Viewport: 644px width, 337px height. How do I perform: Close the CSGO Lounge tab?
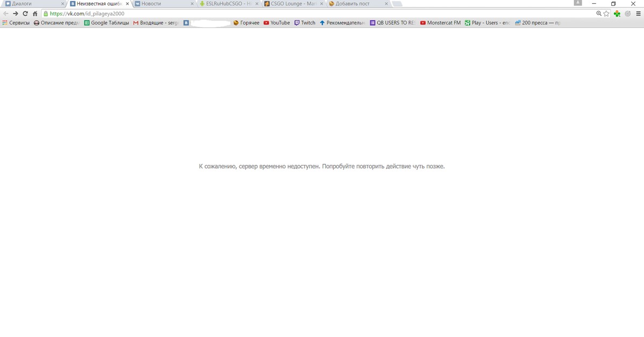pyautogui.click(x=321, y=4)
